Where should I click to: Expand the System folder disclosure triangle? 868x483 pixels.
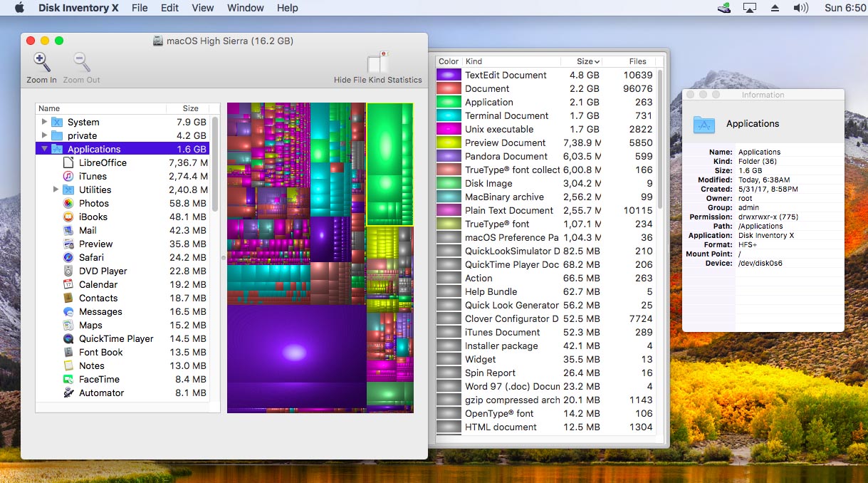point(44,122)
